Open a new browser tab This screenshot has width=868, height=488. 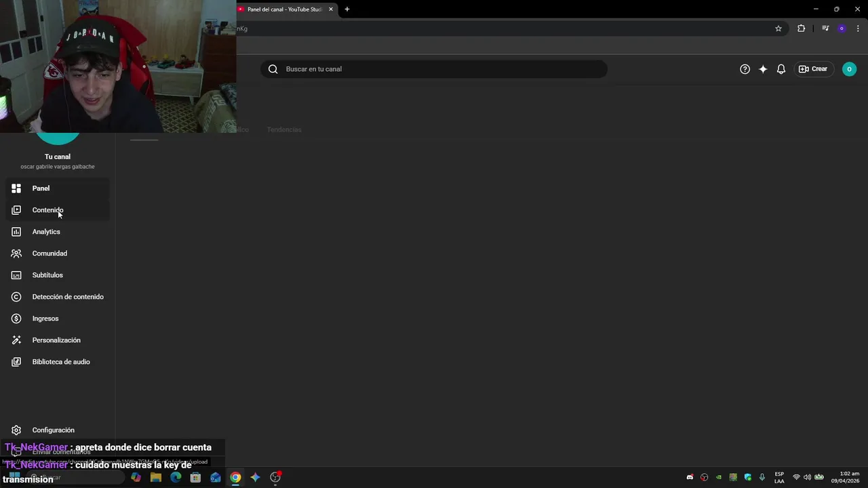347,9
